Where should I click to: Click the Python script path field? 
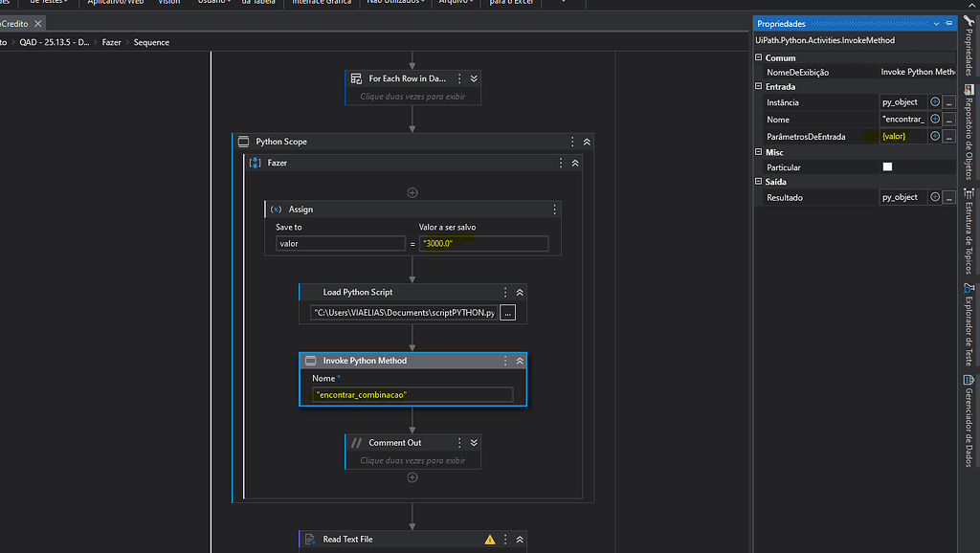tap(405, 313)
